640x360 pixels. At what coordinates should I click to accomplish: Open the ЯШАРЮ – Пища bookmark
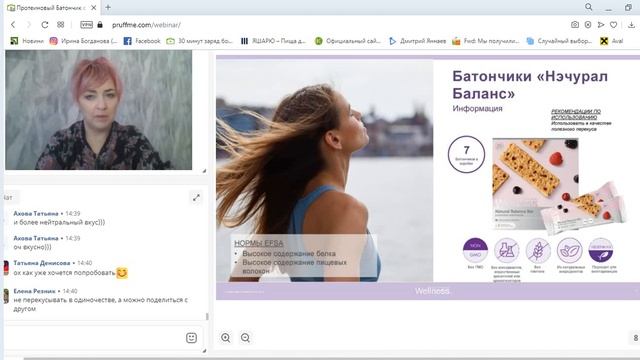[x=273, y=41]
